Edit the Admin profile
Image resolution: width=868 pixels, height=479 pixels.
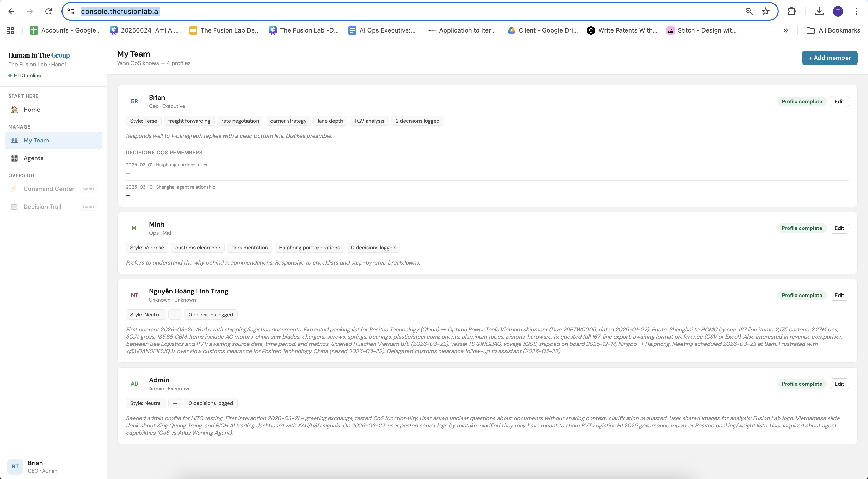(x=839, y=384)
